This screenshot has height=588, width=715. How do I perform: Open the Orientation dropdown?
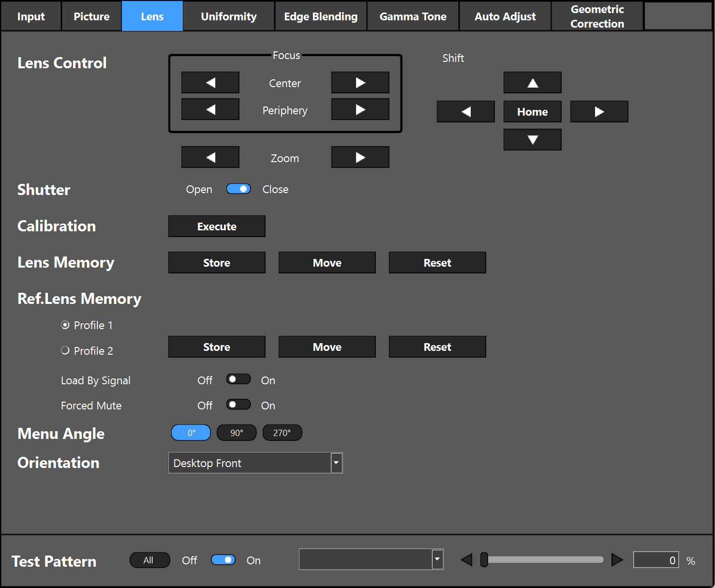[336, 463]
